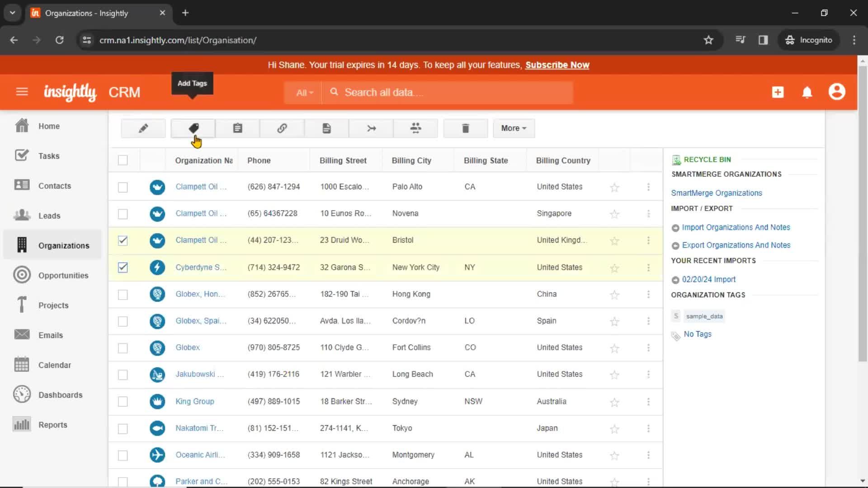Image resolution: width=868 pixels, height=488 pixels.
Task: Open the notifications bell
Action: 807,92
